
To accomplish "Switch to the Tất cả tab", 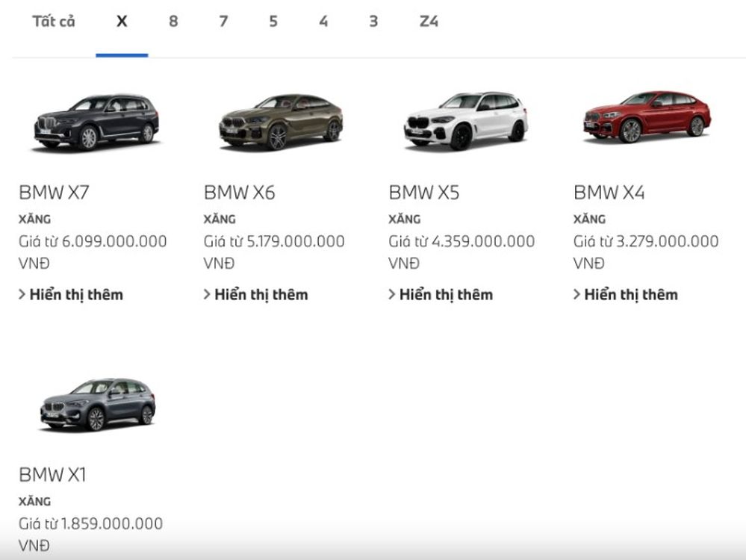I will tap(54, 22).
